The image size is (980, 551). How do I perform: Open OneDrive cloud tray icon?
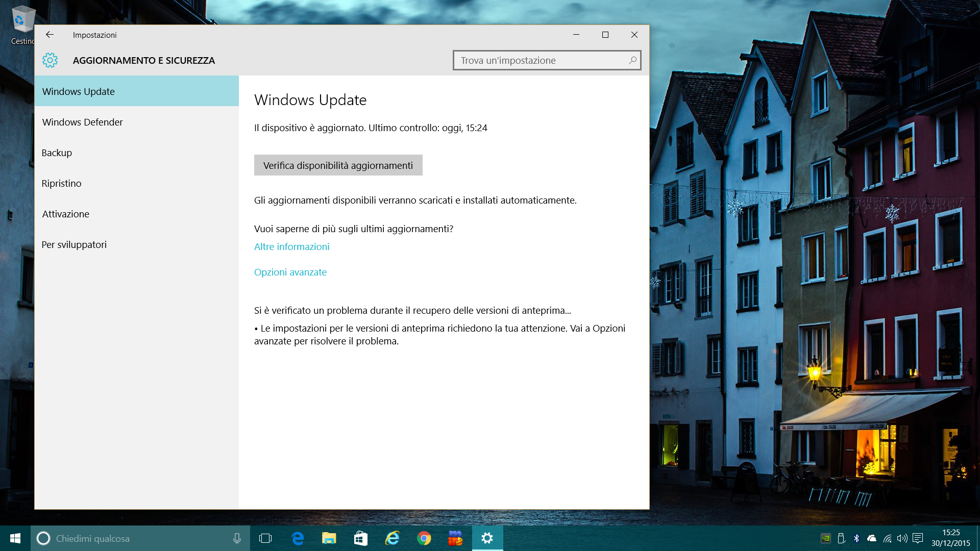point(872,538)
